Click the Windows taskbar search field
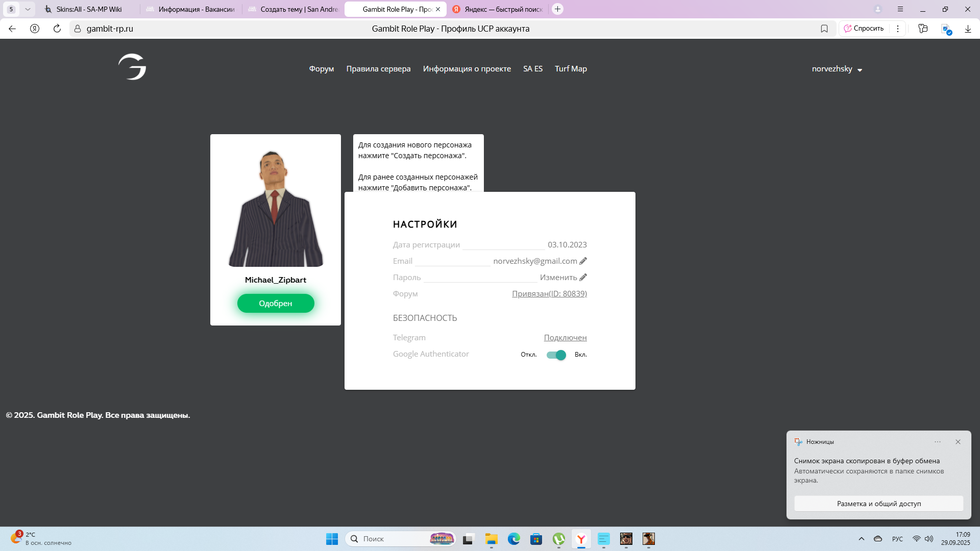Image resolution: width=980 pixels, height=551 pixels. [x=393, y=539]
